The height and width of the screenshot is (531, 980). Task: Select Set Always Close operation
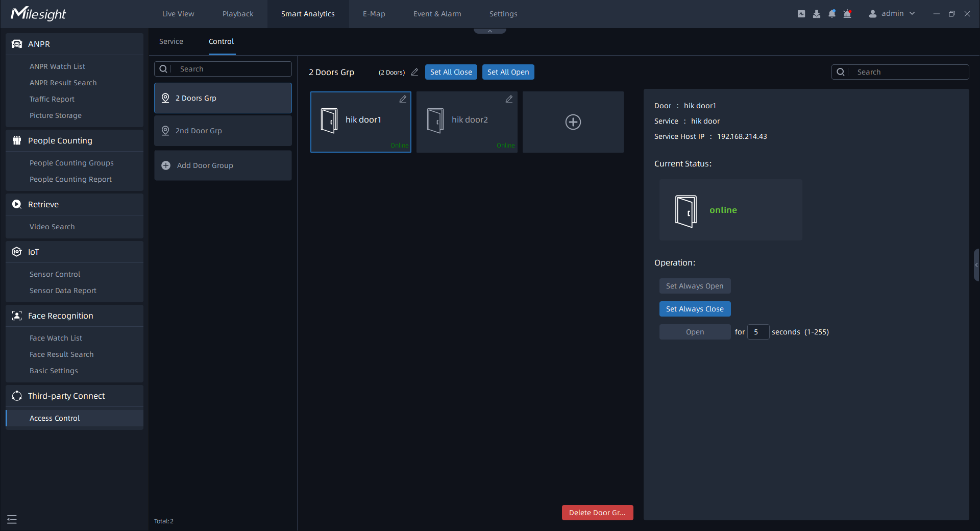click(694, 309)
